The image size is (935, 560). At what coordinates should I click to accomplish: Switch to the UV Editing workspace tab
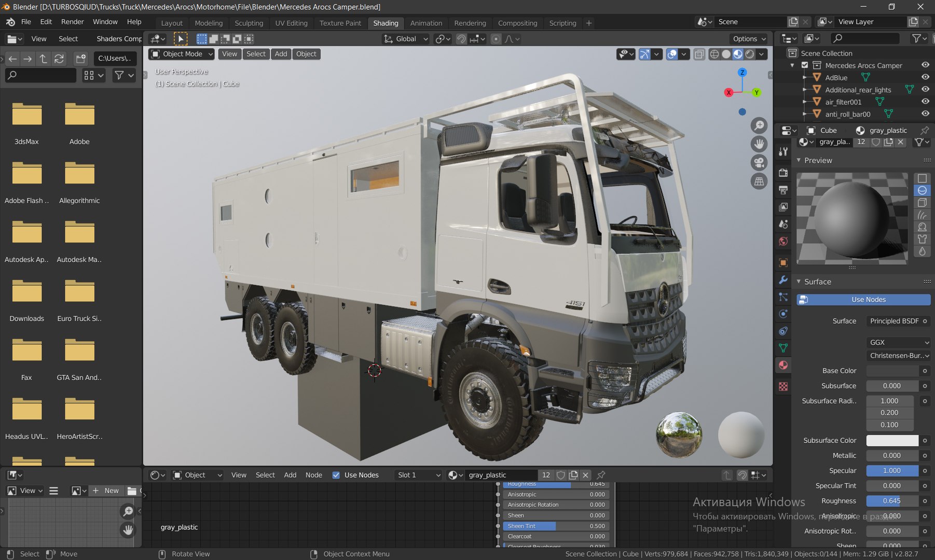point(291,23)
